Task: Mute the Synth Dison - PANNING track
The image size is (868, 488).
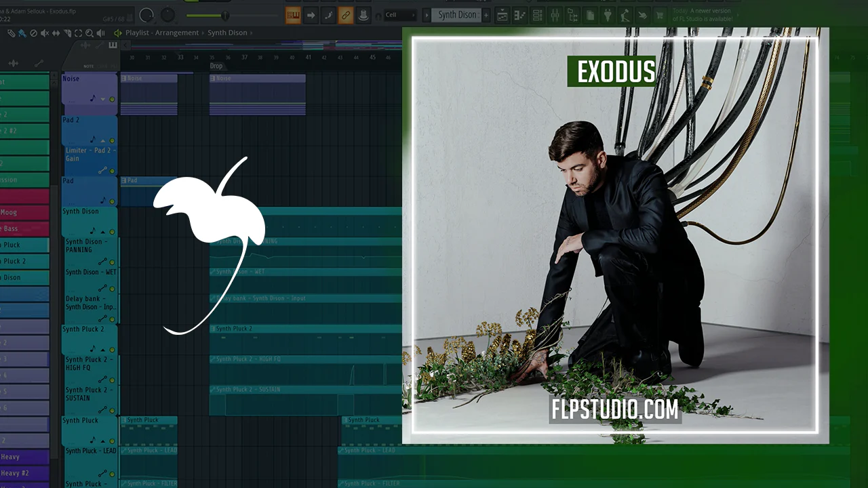Action: pyautogui.click(x=112, y=262)
